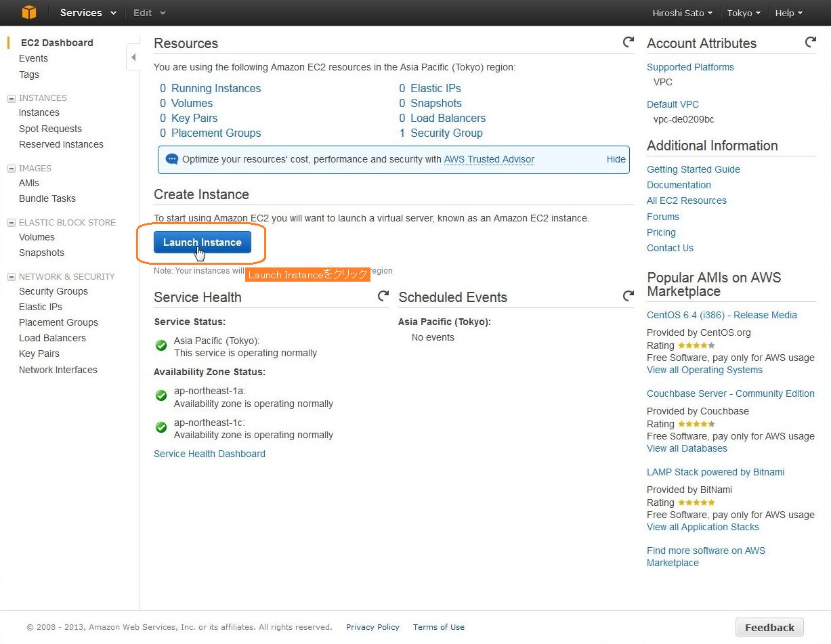831x644 pixels.
Task: Open the Help dropdown menu
Action: pyautogui.click(x=788, y=13)
